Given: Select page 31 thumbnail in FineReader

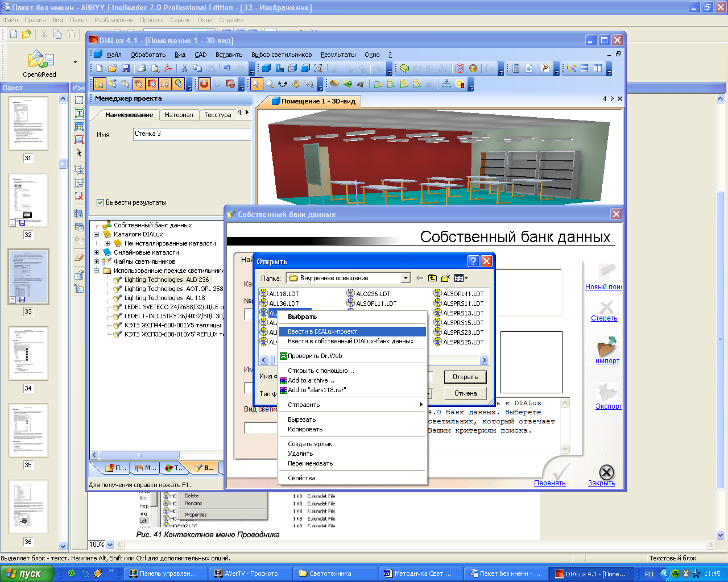Looking at the screenshot, I should (28, 123).
